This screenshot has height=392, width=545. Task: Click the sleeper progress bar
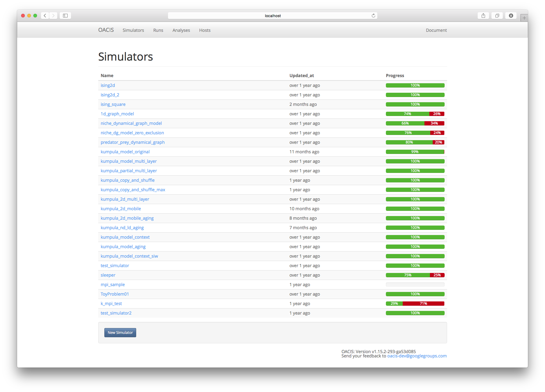(x=415, y=275)
